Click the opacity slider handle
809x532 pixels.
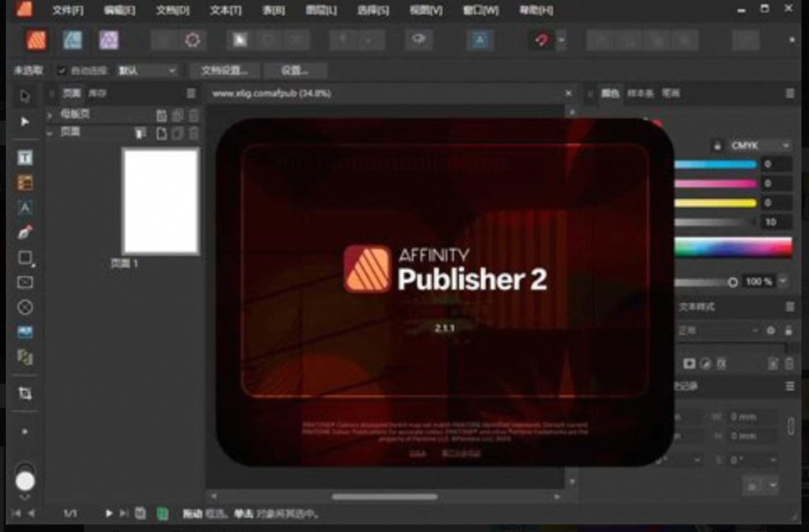tap(733, 282)
